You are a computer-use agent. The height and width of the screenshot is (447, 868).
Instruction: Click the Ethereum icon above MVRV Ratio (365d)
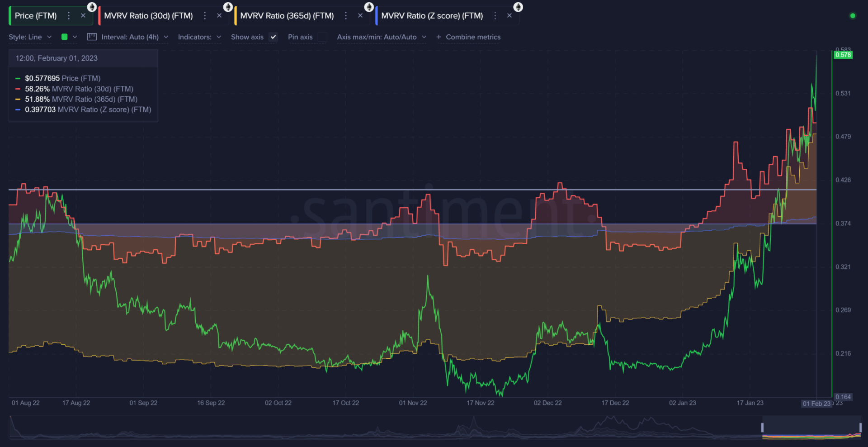point(369,7)
